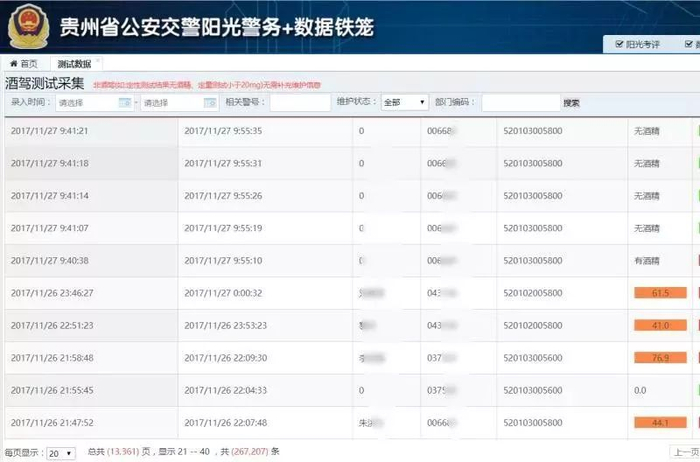The width and height of the screenshot is (700, 462).
Task: Click 有酒精 result in 9:40:38 row
Action: click(646, 261)
